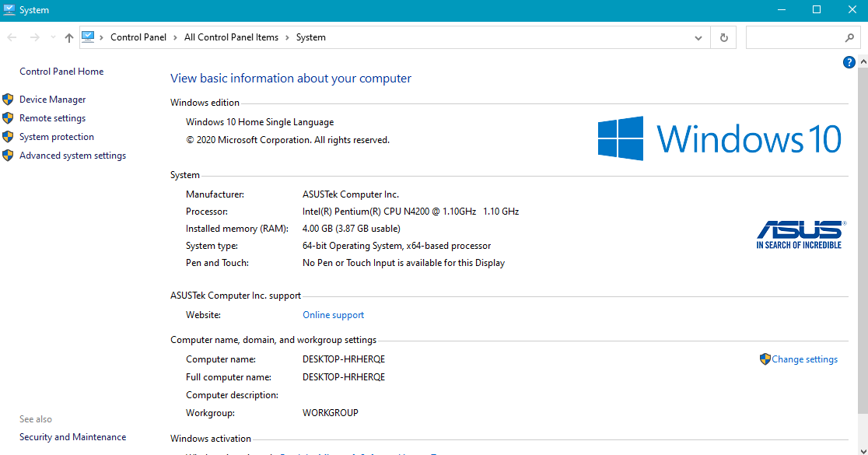Screen dimensions: 868x455
Task: Expand the chevron after Control Panel breadcrumb
Action: [x=175, y=37]
